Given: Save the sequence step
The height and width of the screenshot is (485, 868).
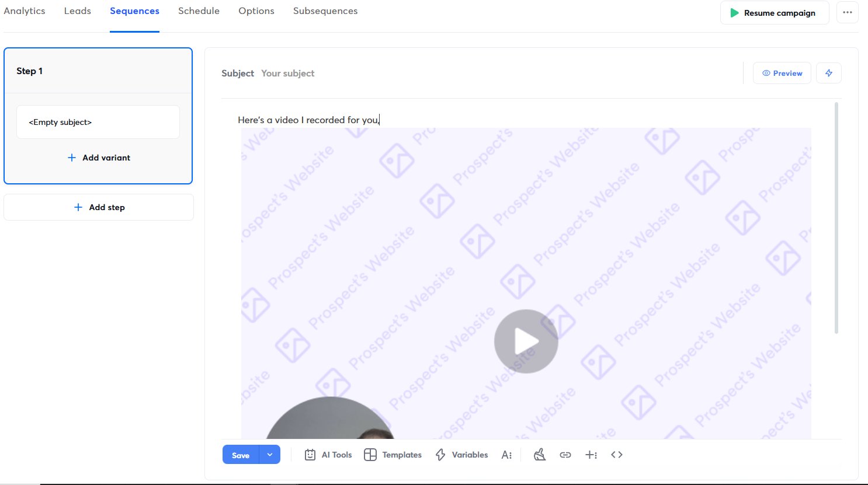Looking at the screenshot, I should tap(241, 455).
